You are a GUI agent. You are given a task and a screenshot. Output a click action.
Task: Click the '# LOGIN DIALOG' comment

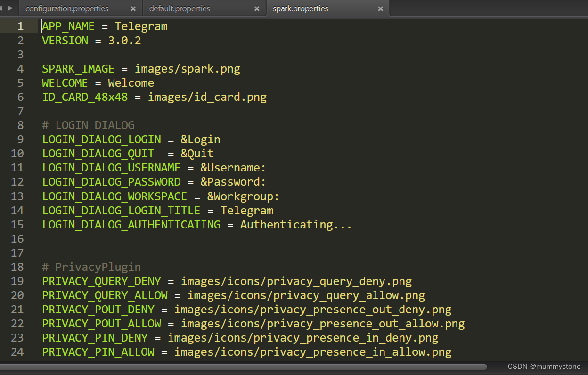(x=88, y=125)
